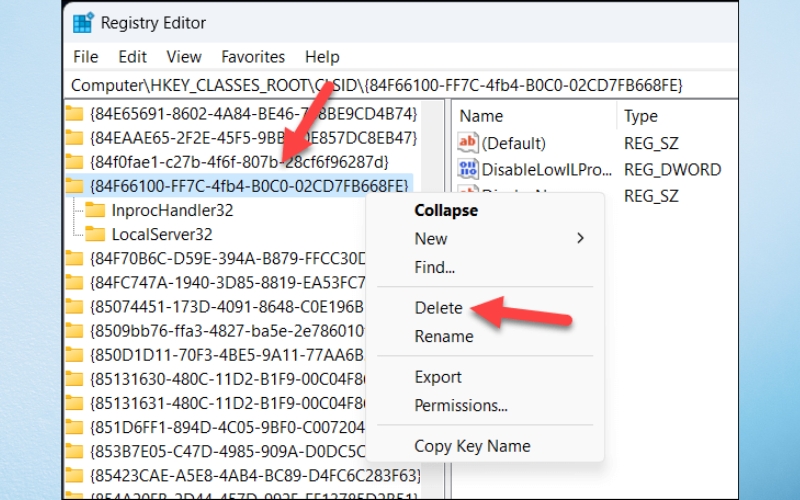Select key {84f0fae1-c27b-4f6f-807b...}
Image resolution: width=800 pixels, height=500 pixels.
point(239,162)
